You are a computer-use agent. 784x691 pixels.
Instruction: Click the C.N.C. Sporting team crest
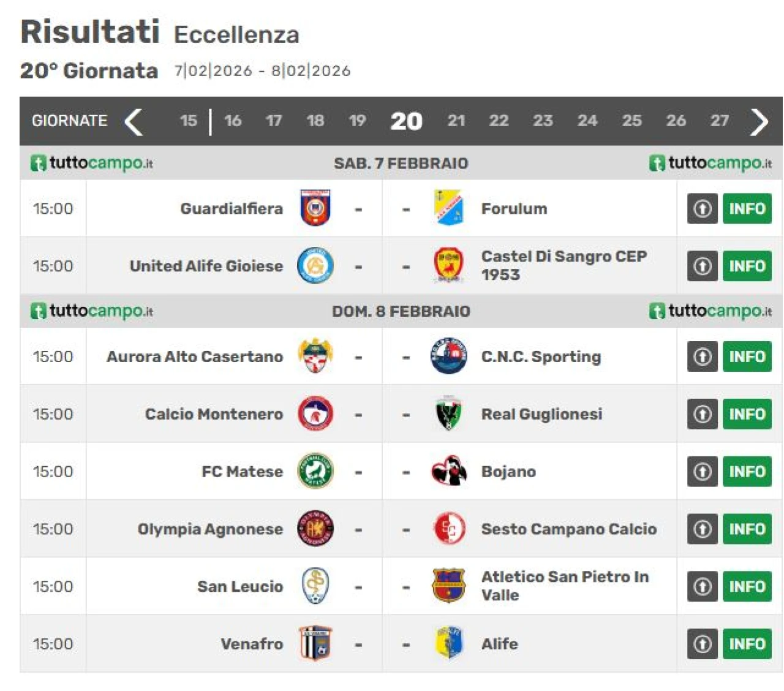point(448,357)
